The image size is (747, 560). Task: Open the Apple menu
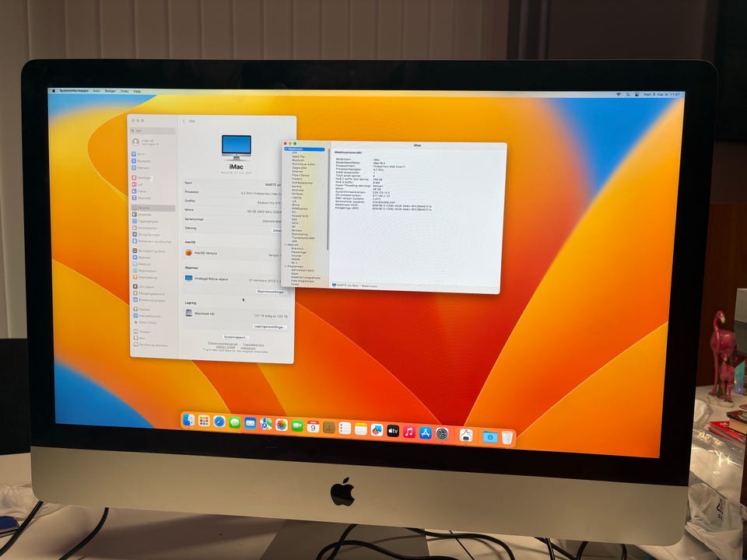click(54, 90)
